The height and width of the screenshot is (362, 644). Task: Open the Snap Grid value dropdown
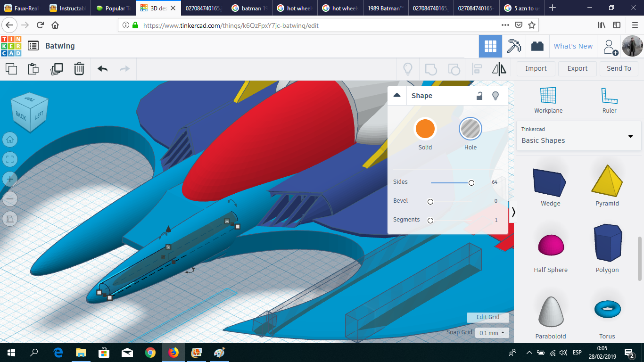(492, 333)
